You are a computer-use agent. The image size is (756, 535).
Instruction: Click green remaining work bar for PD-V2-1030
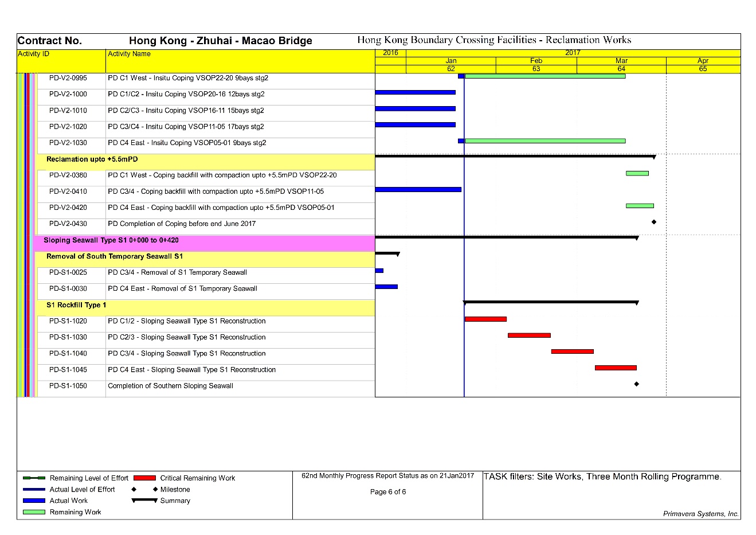[545, 140]
